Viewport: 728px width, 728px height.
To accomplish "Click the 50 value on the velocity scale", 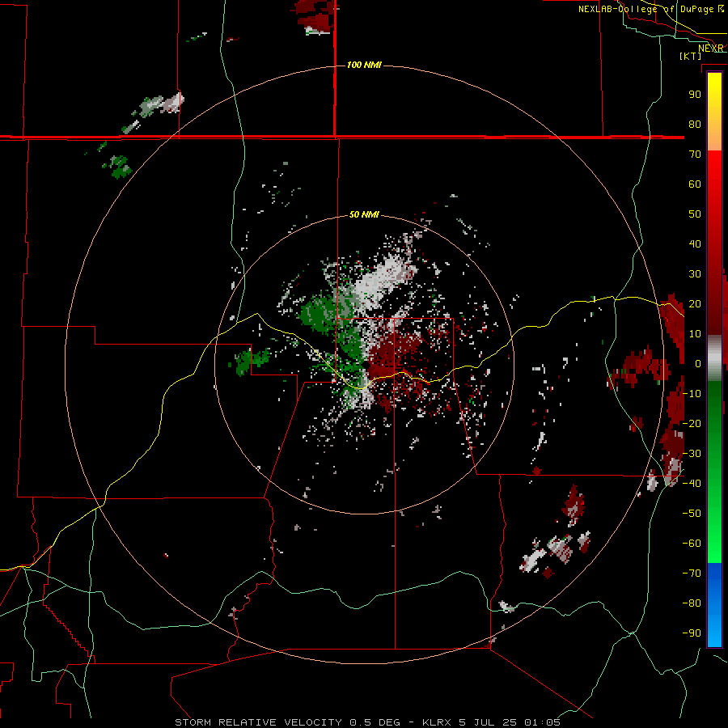I will point(695,214).
